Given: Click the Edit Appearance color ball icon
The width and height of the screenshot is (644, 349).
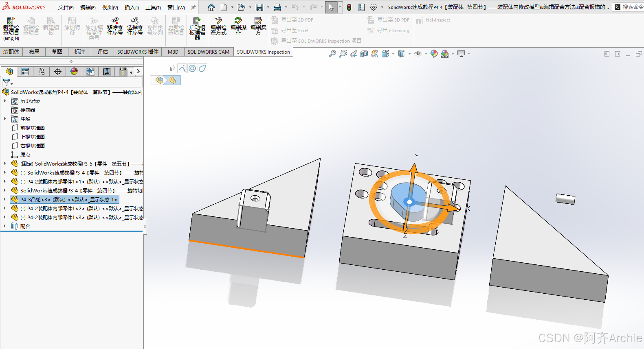Looking at the screenshot, I should pos(434,54).
